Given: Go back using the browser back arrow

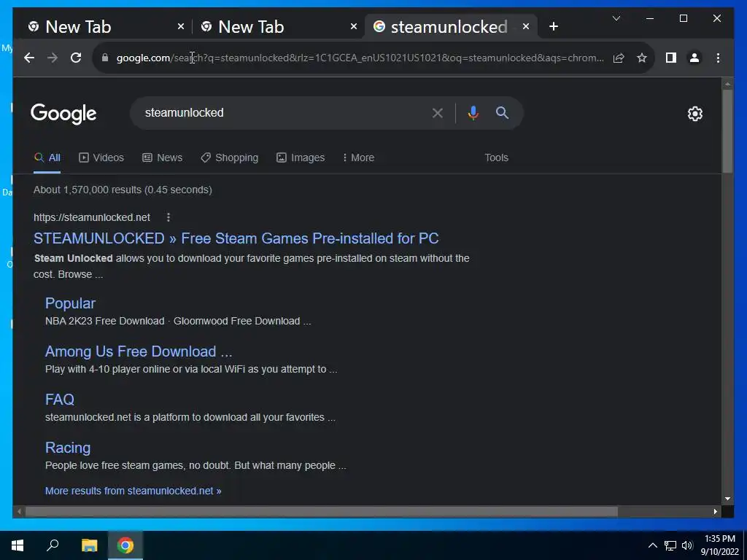Looking at the screenshot, I should click(29, 58).
